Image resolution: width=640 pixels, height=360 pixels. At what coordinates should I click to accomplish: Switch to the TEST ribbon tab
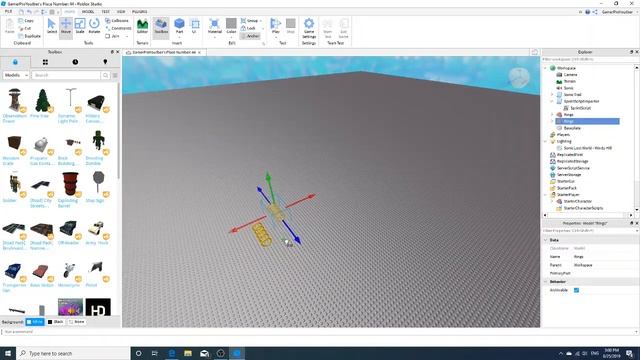[105, 11]
